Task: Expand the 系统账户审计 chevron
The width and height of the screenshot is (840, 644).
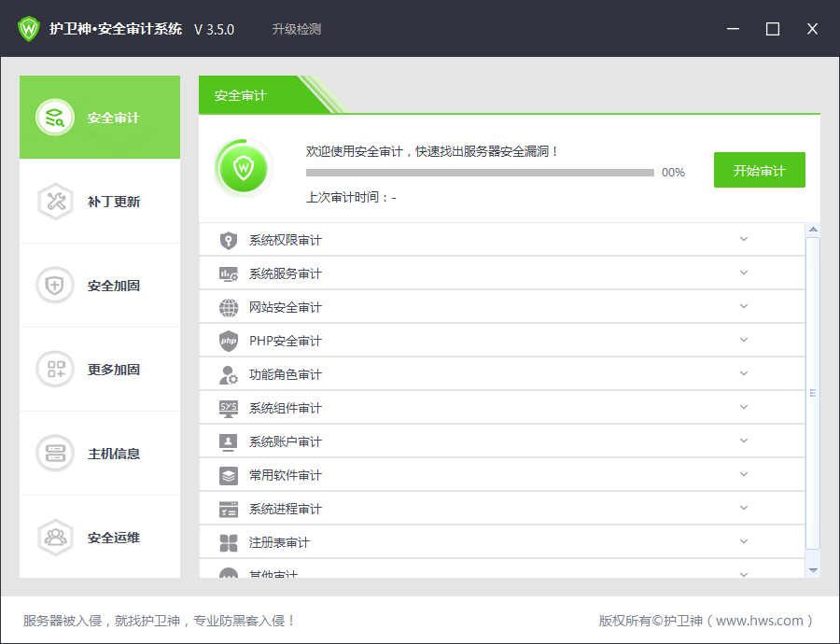Action: coord(744,441)
